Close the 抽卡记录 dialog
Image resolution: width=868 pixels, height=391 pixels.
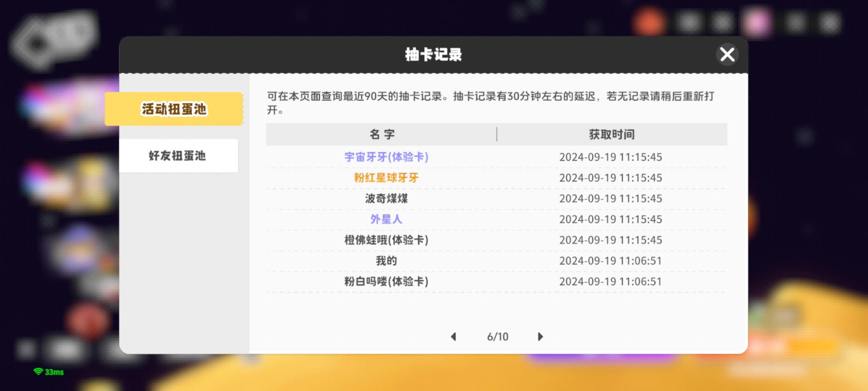[x=727, y=55]
